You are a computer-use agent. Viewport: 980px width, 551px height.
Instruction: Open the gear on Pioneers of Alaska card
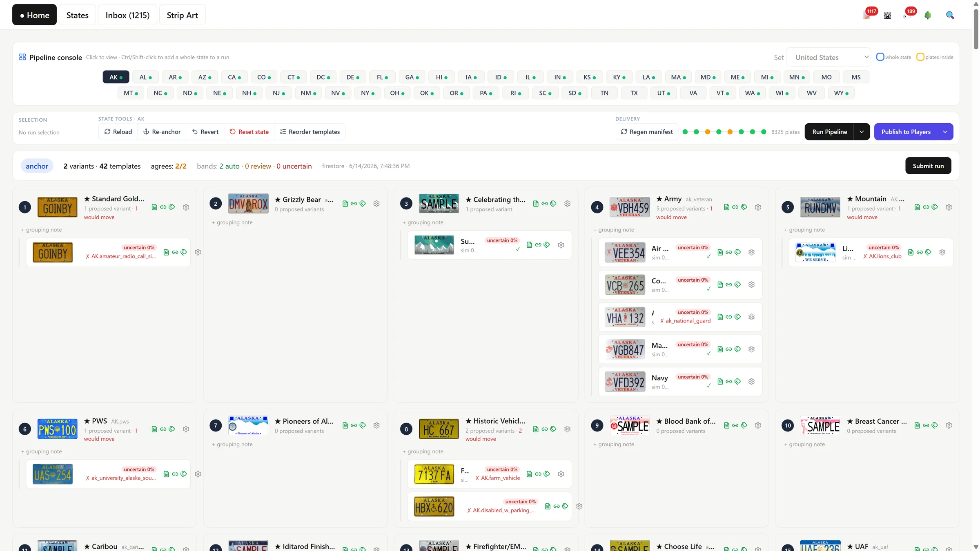(376, 425)
